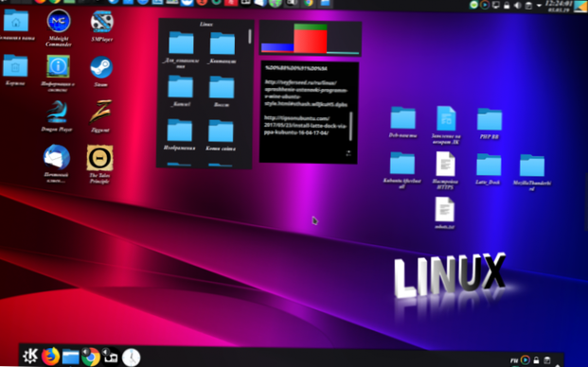Open the robots.txt file on desktop

(445, 210)
